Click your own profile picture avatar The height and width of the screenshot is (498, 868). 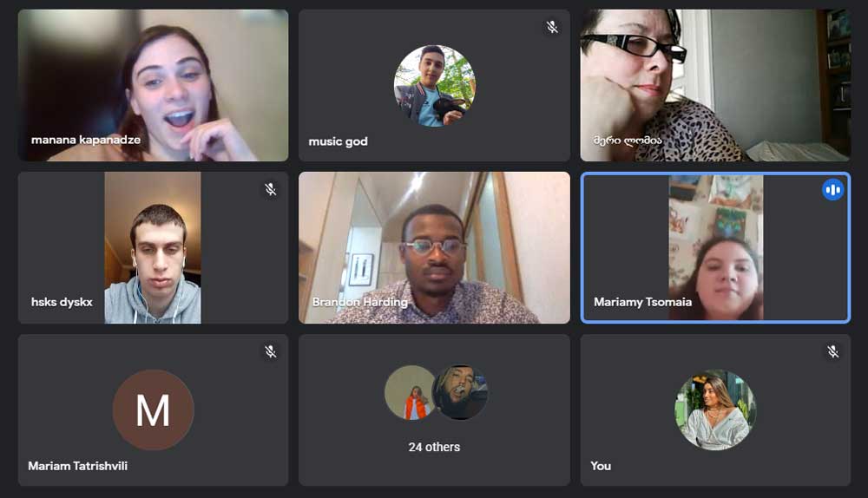tap(715, 410)
